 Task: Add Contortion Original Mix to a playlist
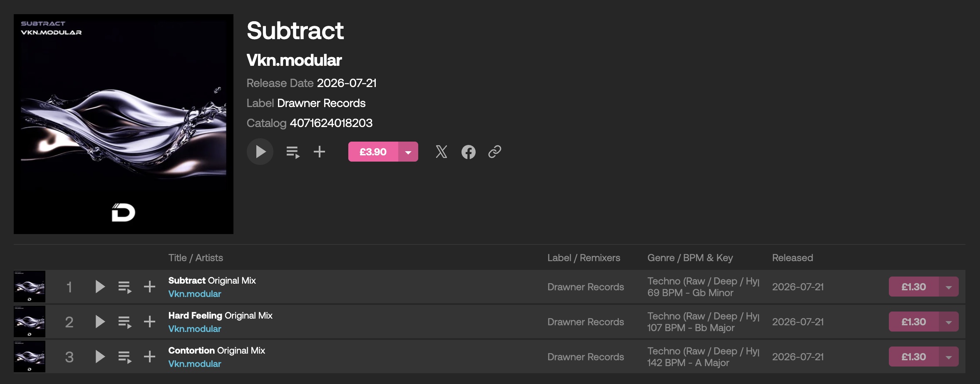point(150,357)
